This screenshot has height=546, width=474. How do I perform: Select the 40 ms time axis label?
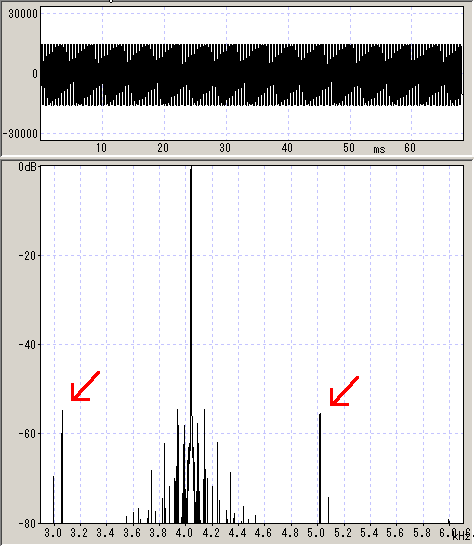coord(287,148)
